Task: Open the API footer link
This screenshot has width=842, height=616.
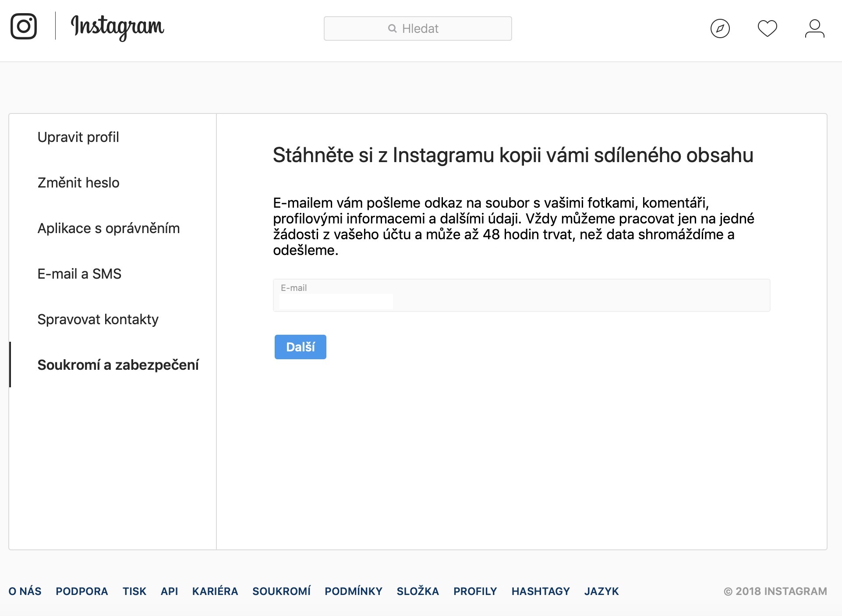Action: pyautogui.click(x=169, y=591)
